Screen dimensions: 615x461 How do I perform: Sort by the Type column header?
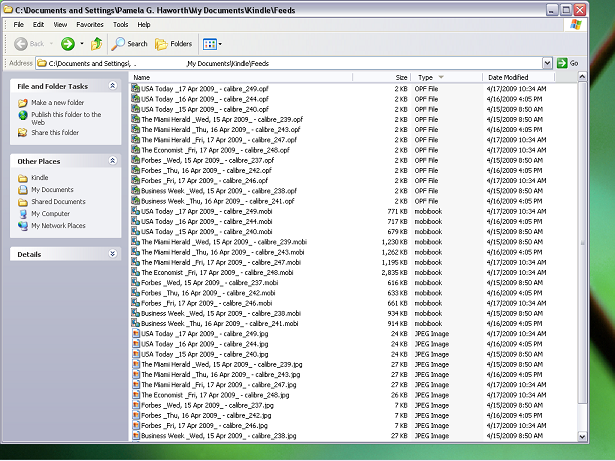446,77
